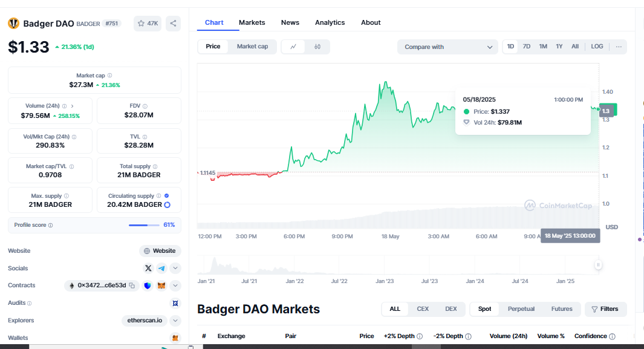Show Futures markets
644x349 pixels.
(x=562, y=309)
